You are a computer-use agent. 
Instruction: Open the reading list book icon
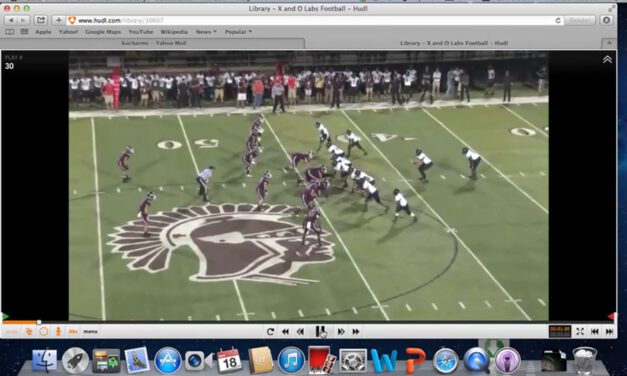10,32
